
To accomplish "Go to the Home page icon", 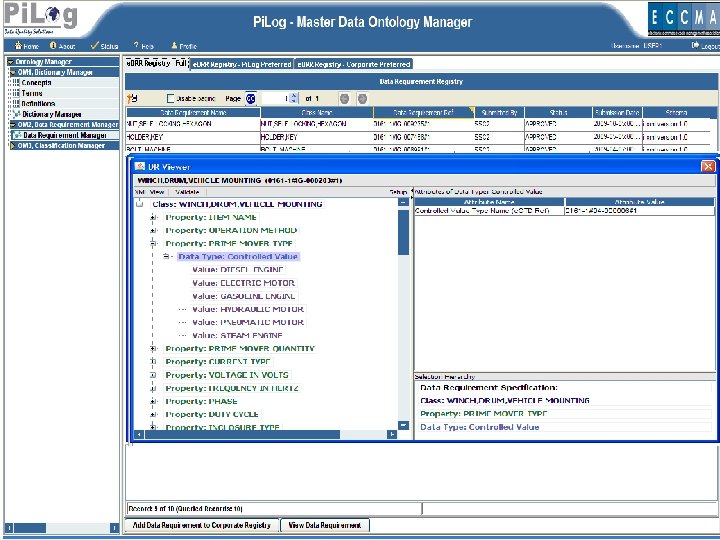I will pyautogui.click(x=18, y=45).
